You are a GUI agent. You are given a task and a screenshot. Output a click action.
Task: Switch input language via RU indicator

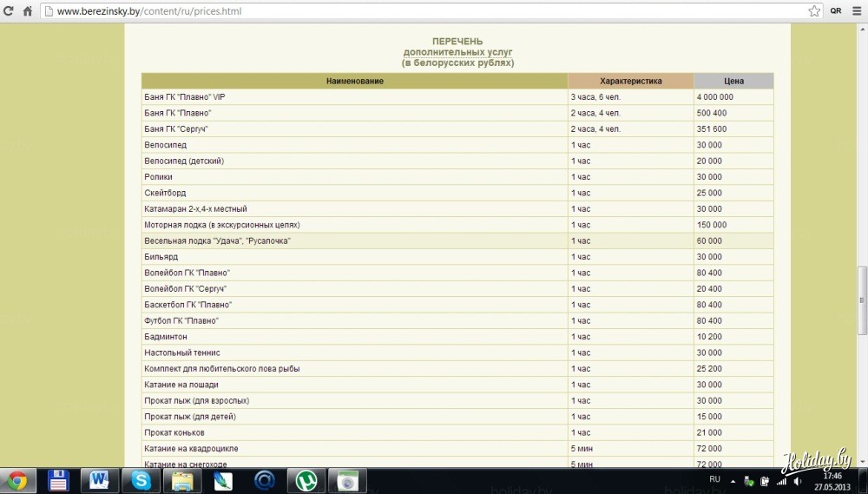tap(714, 479)
